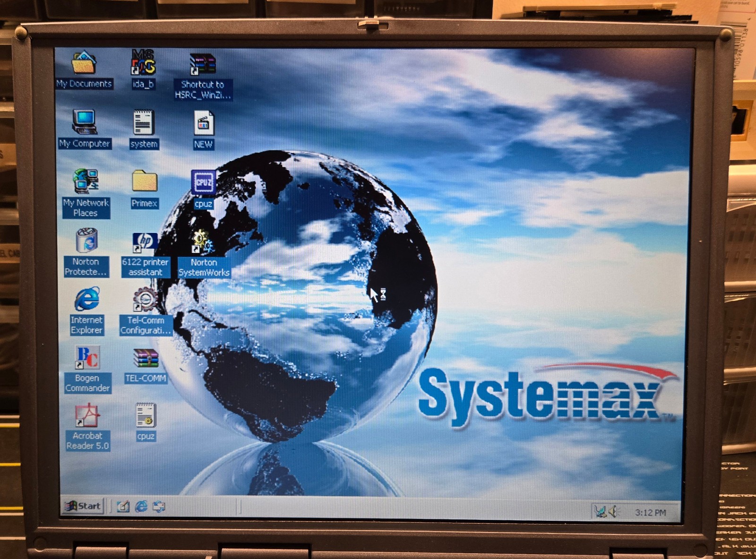Click Show Desktop in Quick Launch
756x559 pixels.
click(123, 507)
